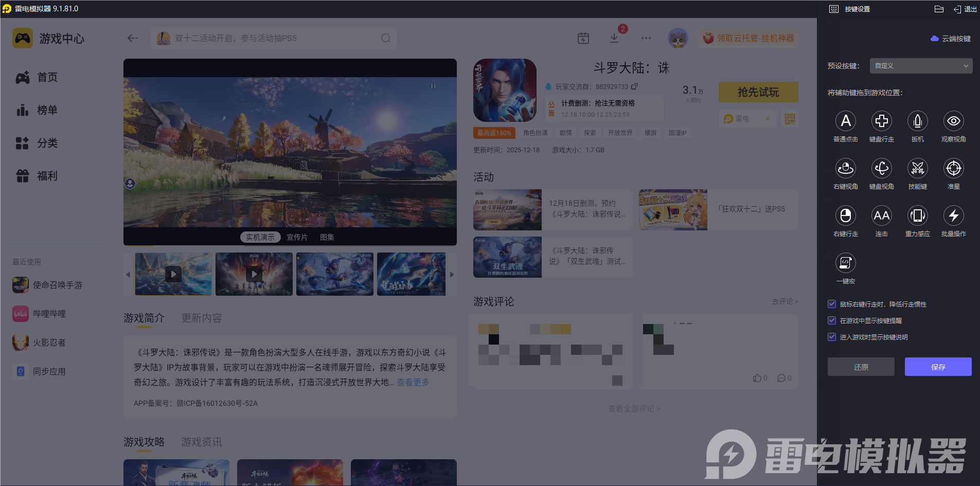Open the 12月18日删测 activity card
Viewport: 980px width, 486px height.
pos(553,210)
